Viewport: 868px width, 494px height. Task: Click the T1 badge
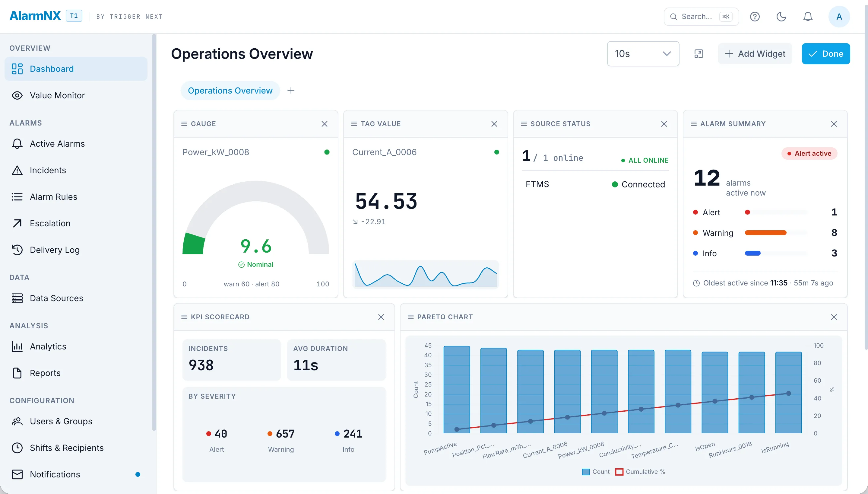click(74, 16)
